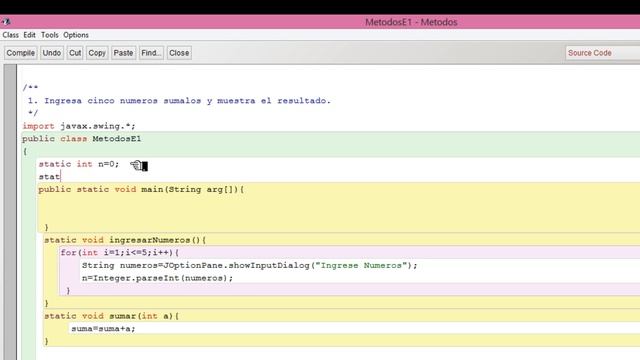Click the 'suma=suma+a;' line
The height and width of the screenshot is (360, 640).
click(103, 329)
